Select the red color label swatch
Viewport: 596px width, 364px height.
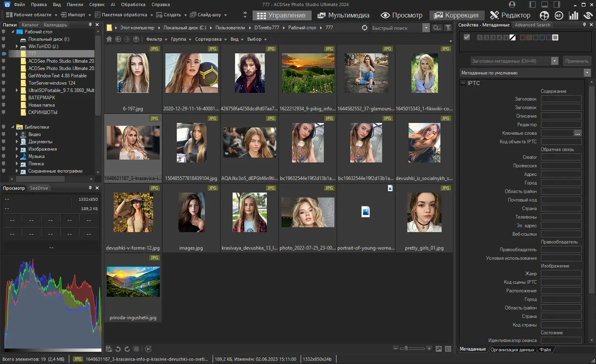point(523,37)
